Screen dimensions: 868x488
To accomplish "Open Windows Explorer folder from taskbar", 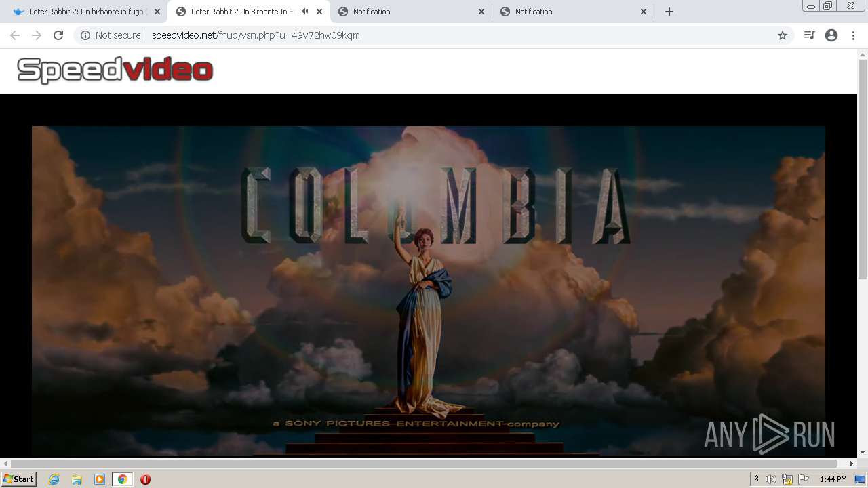I will click(x=77, y=479).
